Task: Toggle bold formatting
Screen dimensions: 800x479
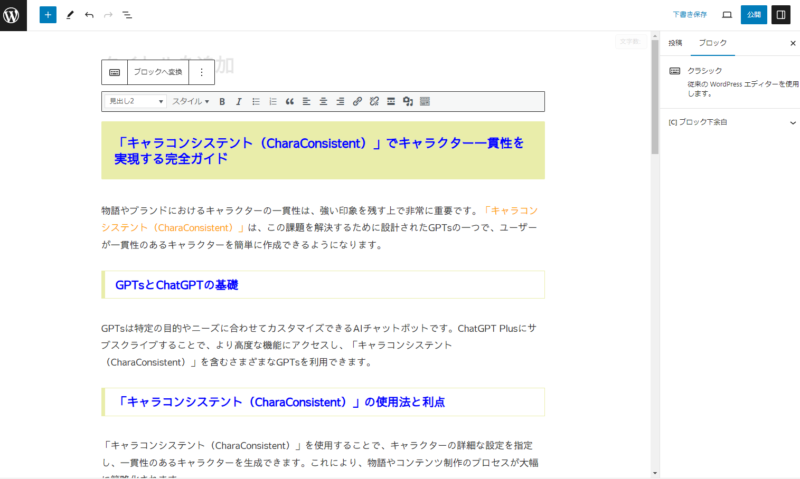Action: 222,102
